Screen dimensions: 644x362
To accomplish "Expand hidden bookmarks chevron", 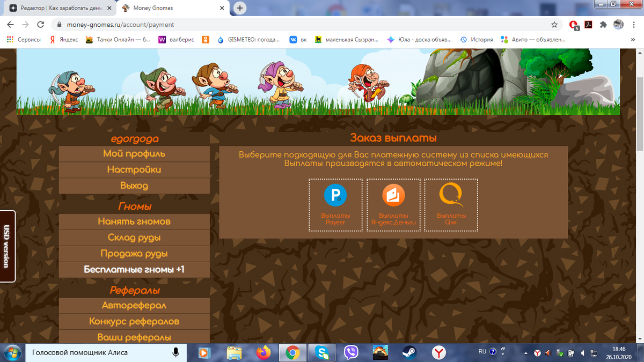I will (634, 40).
